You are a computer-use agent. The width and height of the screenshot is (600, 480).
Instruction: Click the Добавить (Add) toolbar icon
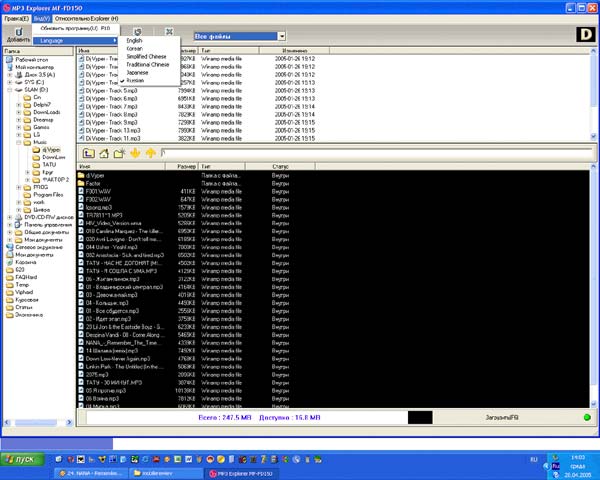(x=18, y=35)
